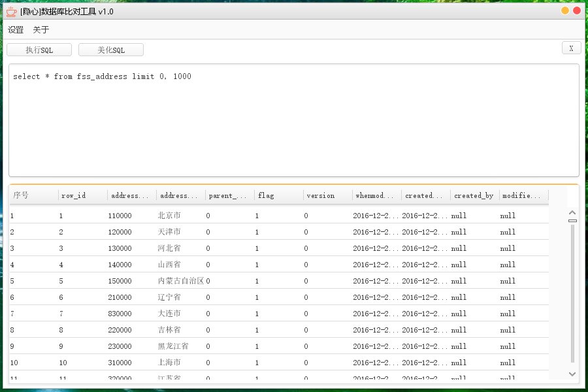This screenshot has height=392, width=588.
Task: Select the cell 北京市
Action: click(x=169, y=216)
